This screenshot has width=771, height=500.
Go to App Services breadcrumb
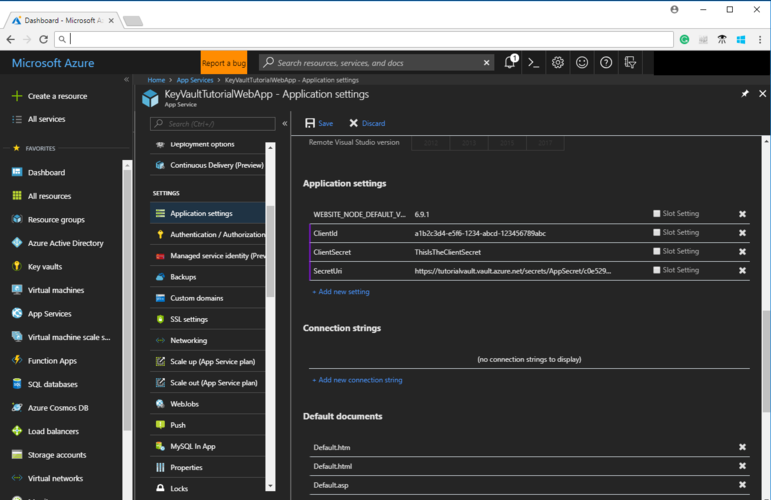pyautogui.click(x=195, y=80)
